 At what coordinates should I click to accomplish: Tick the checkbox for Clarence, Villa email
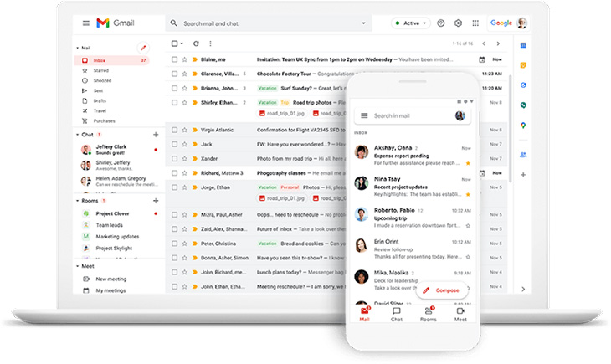pos(174,74)
